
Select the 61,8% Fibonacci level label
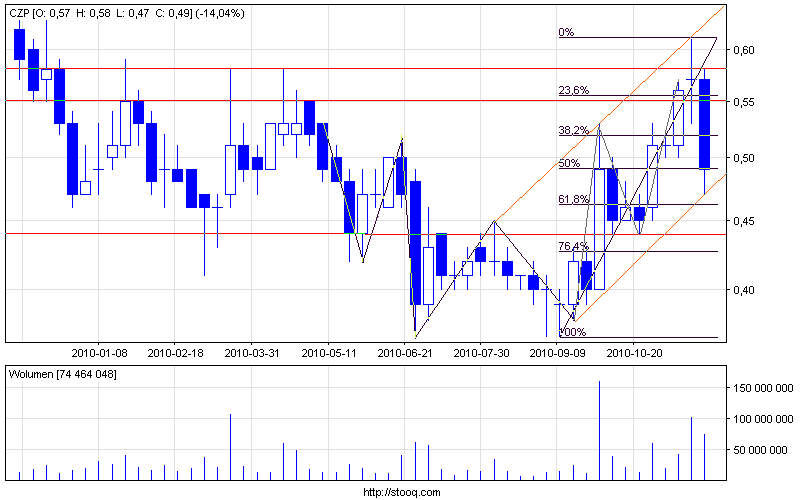pyautogui.click(x=573, y=199)
